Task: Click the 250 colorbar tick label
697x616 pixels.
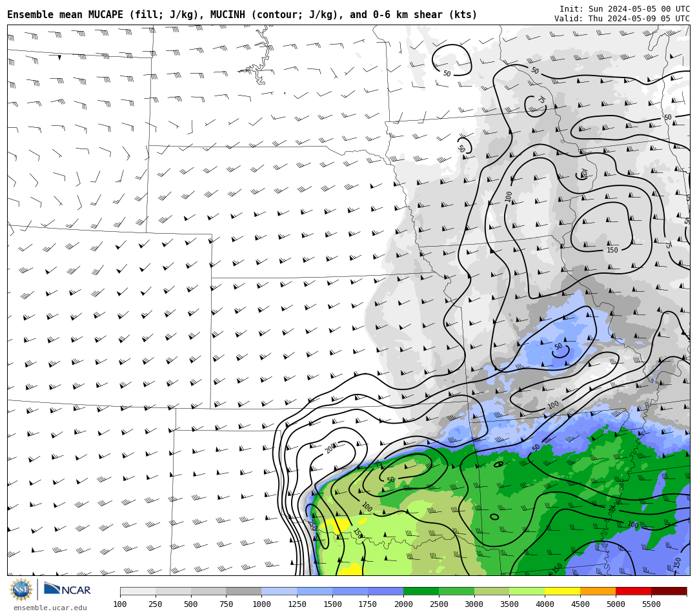Action: [x=155, y=604]
